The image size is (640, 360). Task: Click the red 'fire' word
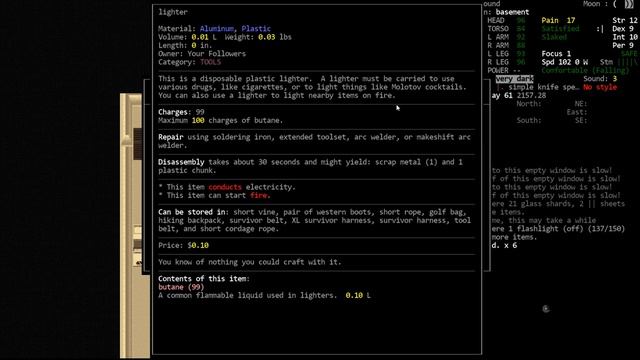pyautogui.click(x=259, y=196)
